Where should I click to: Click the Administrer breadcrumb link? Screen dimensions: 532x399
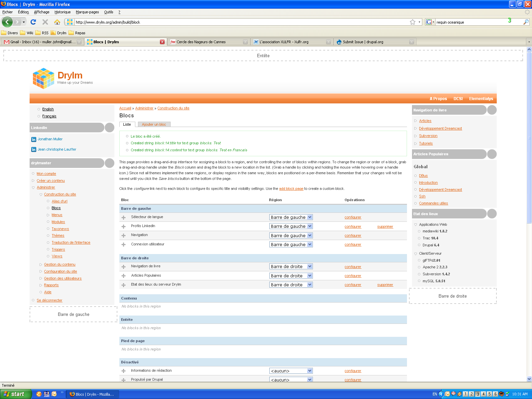coord(144,108)
